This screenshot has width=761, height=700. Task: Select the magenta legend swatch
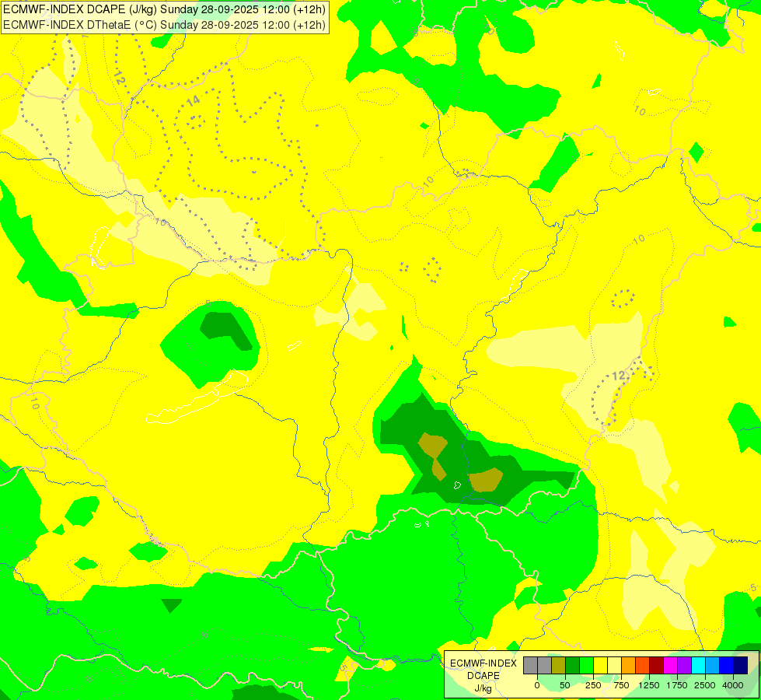(670, 666)
